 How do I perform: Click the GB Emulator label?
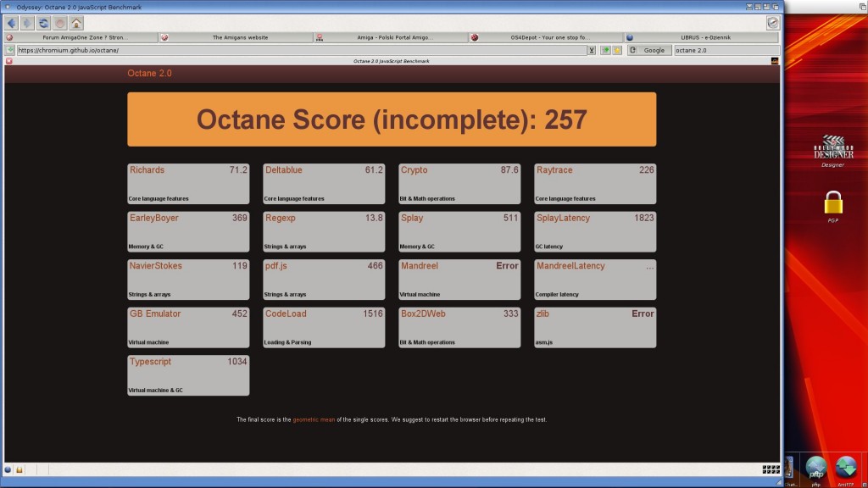pyautogui.click(x=155, y=313)
